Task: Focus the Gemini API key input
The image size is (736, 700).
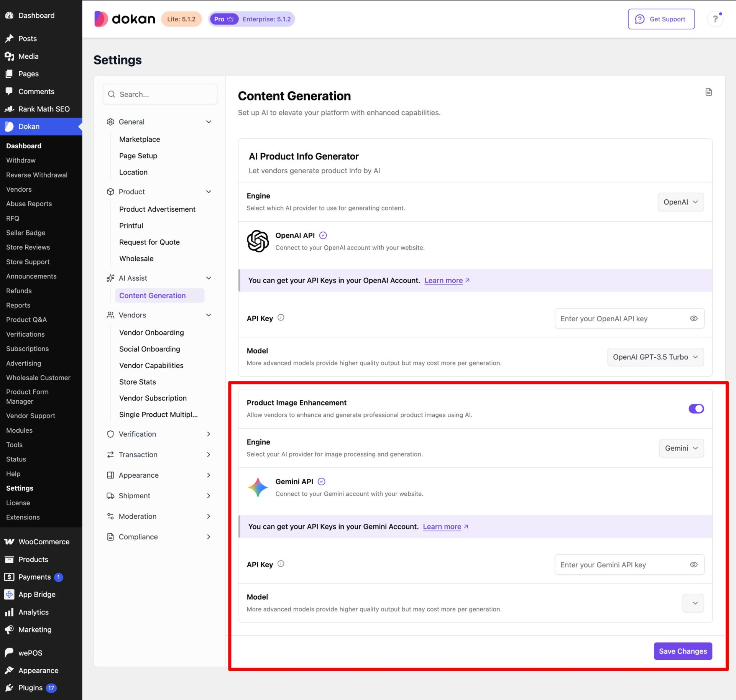Action: point(629,565)
